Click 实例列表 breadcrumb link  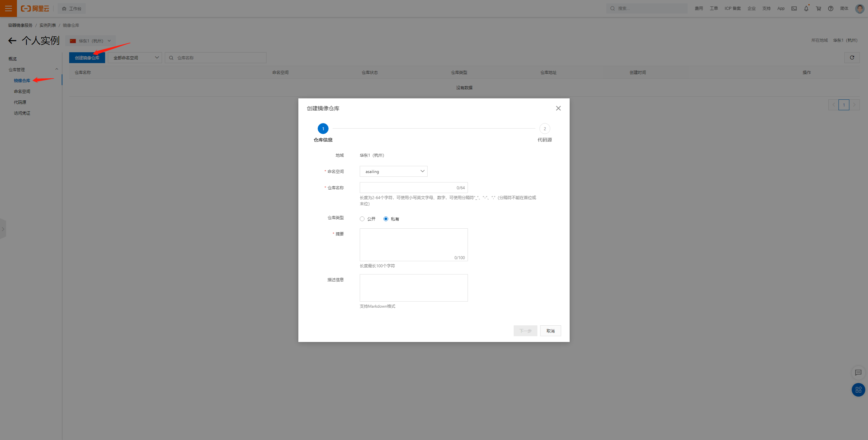coord(47,25)
